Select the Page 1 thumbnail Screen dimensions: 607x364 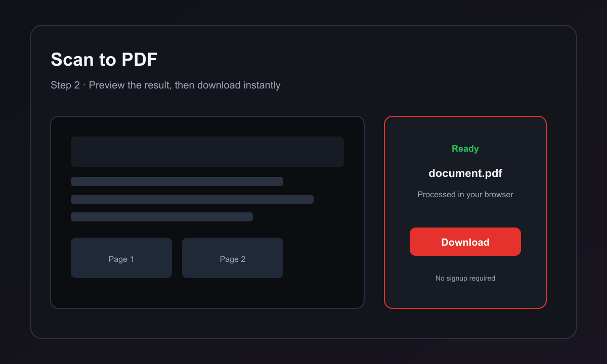(x=121, y=258)
